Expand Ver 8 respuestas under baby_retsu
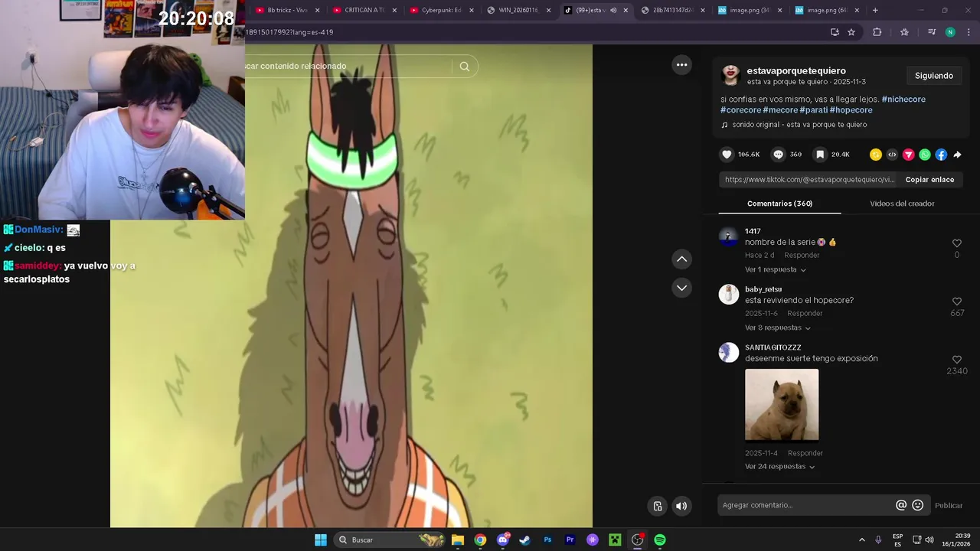 (777, 328)
